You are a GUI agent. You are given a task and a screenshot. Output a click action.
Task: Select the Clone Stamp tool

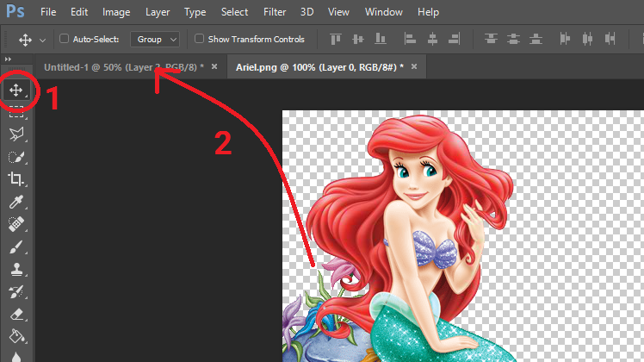click(16, 270)
